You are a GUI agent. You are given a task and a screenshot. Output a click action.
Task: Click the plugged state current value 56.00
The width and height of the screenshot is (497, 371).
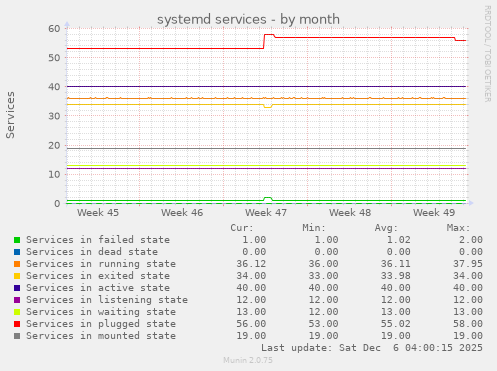(x=251, y=324)
